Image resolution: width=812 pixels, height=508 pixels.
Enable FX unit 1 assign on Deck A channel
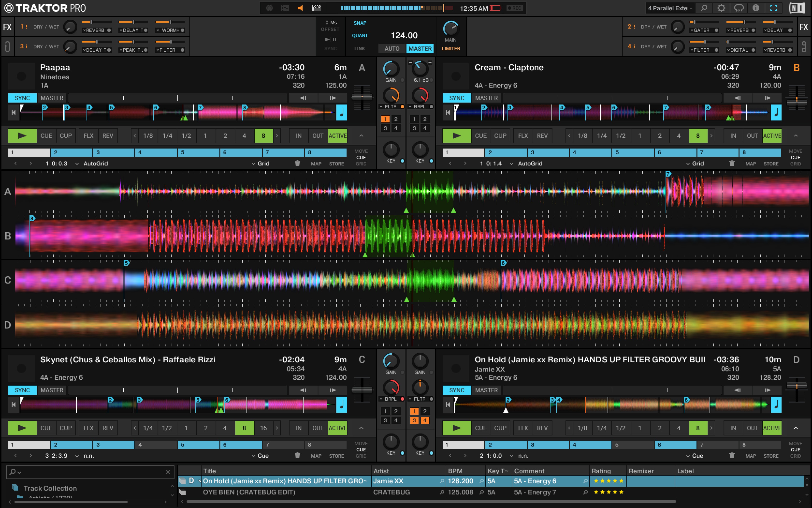385,119
